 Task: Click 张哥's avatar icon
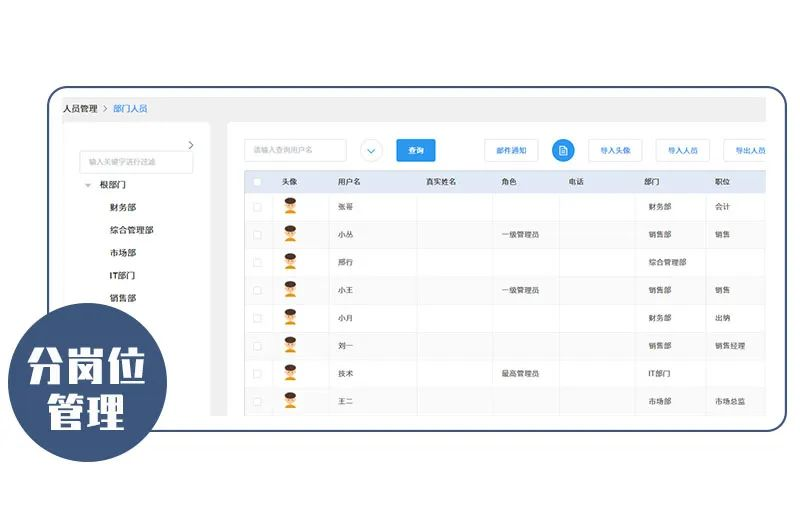[x=290, y=206]
